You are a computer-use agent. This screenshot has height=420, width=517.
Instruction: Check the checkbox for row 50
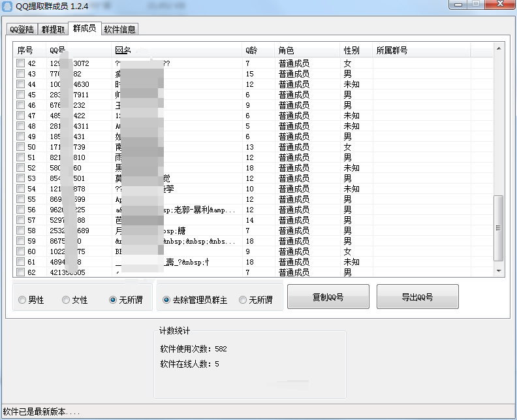(x=20, y=147)
